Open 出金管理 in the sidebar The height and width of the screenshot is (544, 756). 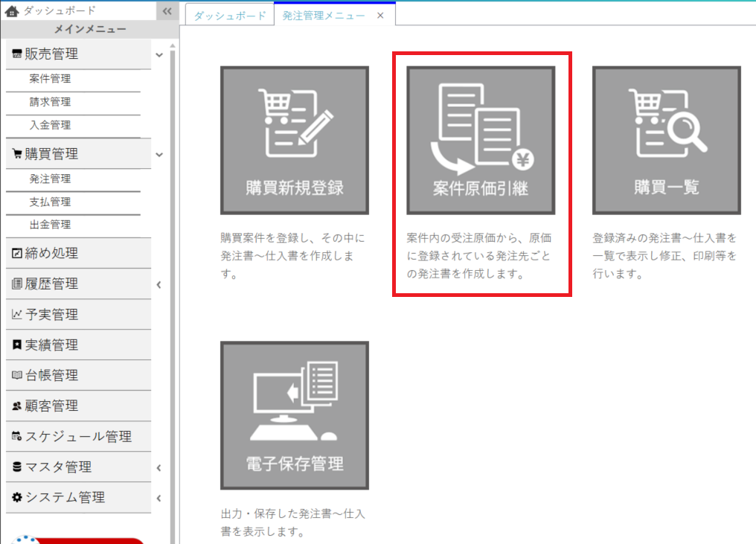click(x=50, y=225)
